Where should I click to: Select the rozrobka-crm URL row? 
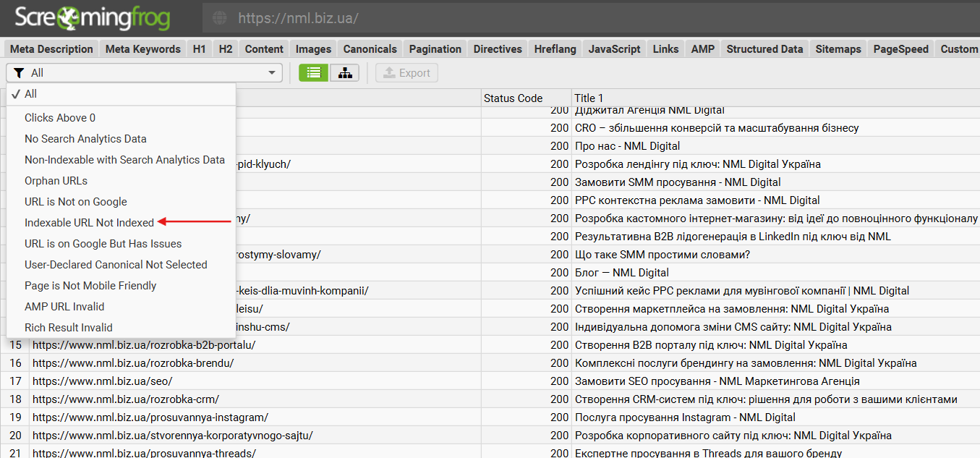click(126, 399)
